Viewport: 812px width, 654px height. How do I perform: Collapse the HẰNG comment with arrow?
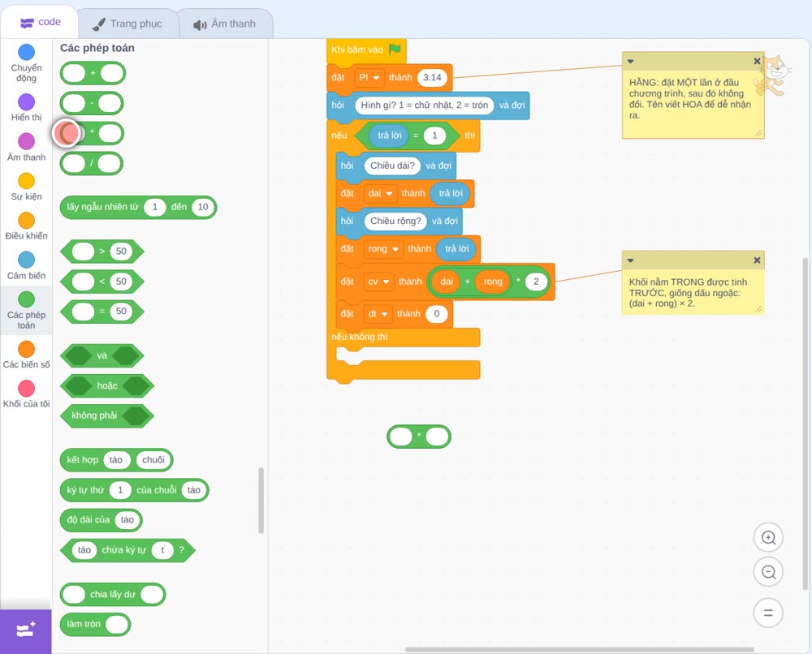pos(630,61)
